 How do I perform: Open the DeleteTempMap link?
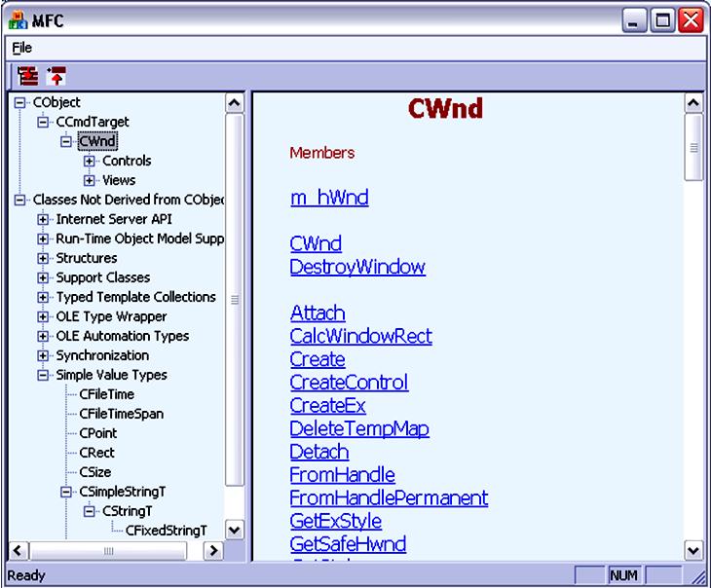pyautogui.click(x=359, y=429)
